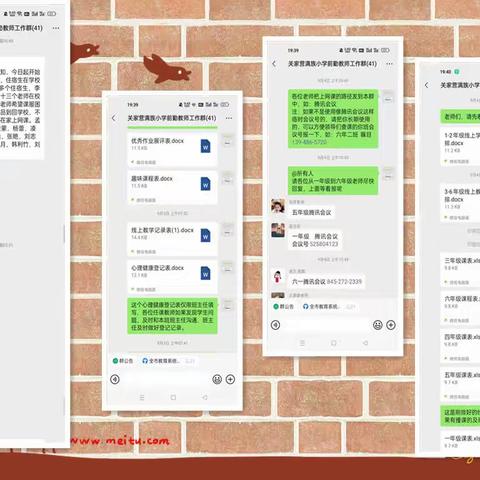The width and height of the screenshot is (480, 480).
Task: Open the 心理健康登记表.docx file
Action: click(x=172, y=277)
